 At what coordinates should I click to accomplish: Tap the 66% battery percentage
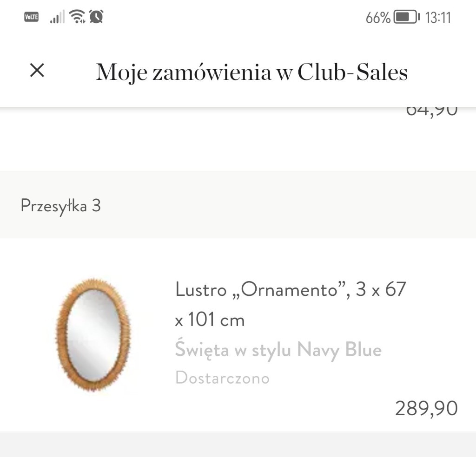coord(377,18)
